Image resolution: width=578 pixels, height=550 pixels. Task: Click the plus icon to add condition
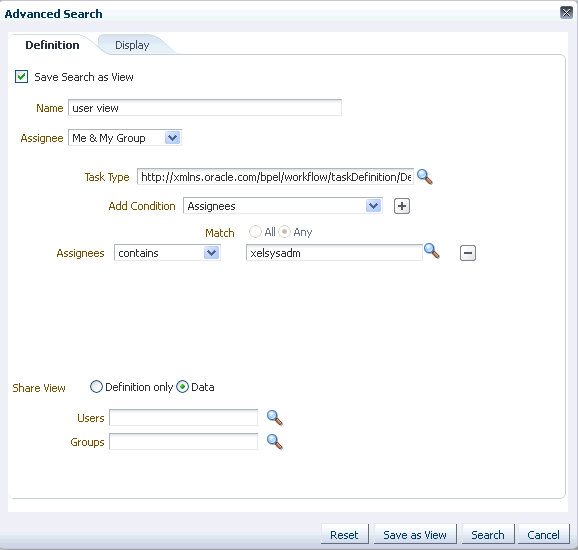pyautogui.click(x=402, y=206)
